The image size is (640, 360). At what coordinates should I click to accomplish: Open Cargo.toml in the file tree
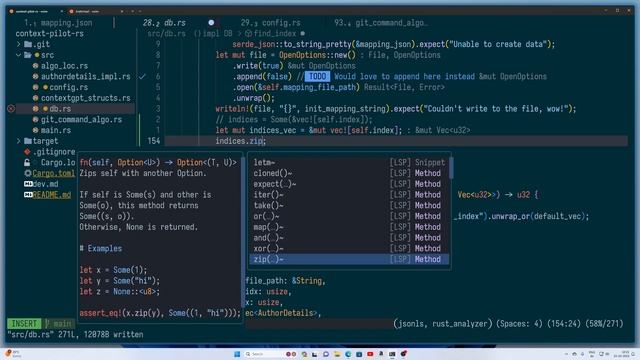tap(54, 173)
